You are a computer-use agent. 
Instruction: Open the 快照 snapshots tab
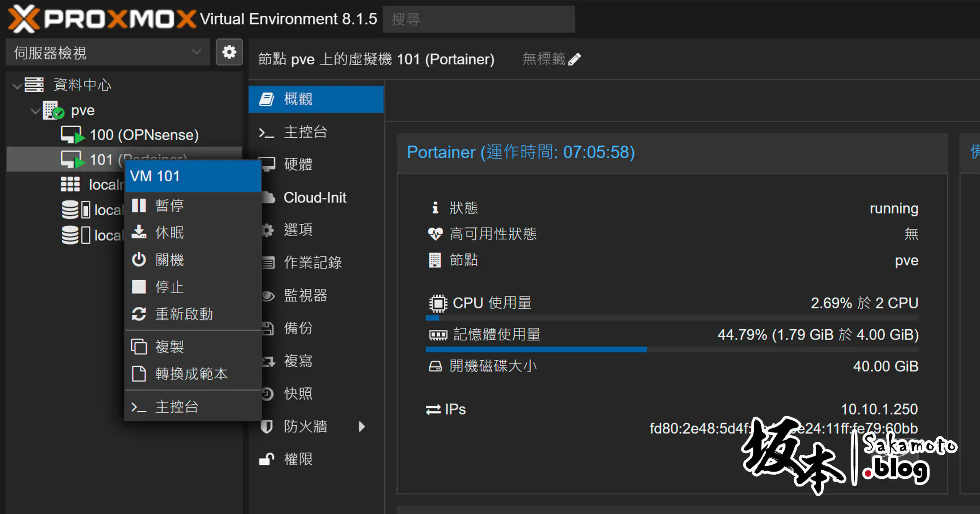(x=298, y=393)
